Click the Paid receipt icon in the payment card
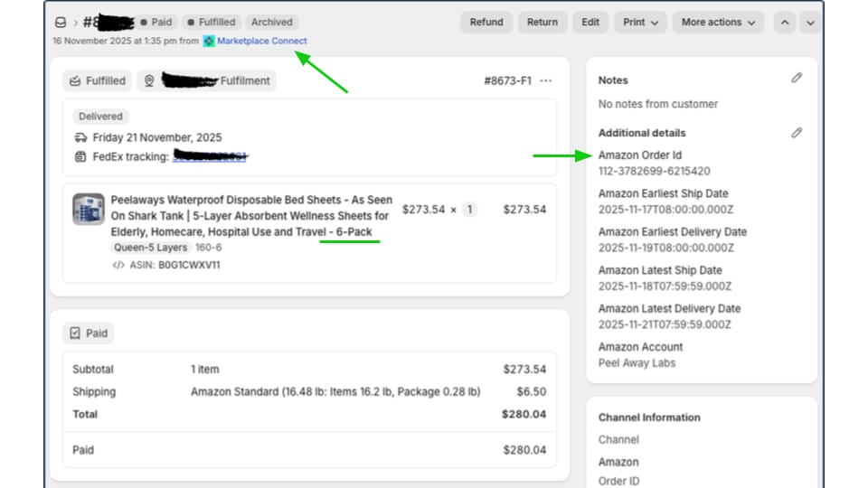Image resolution: width=868 pixels, height=488 pixels. [75, 333]
